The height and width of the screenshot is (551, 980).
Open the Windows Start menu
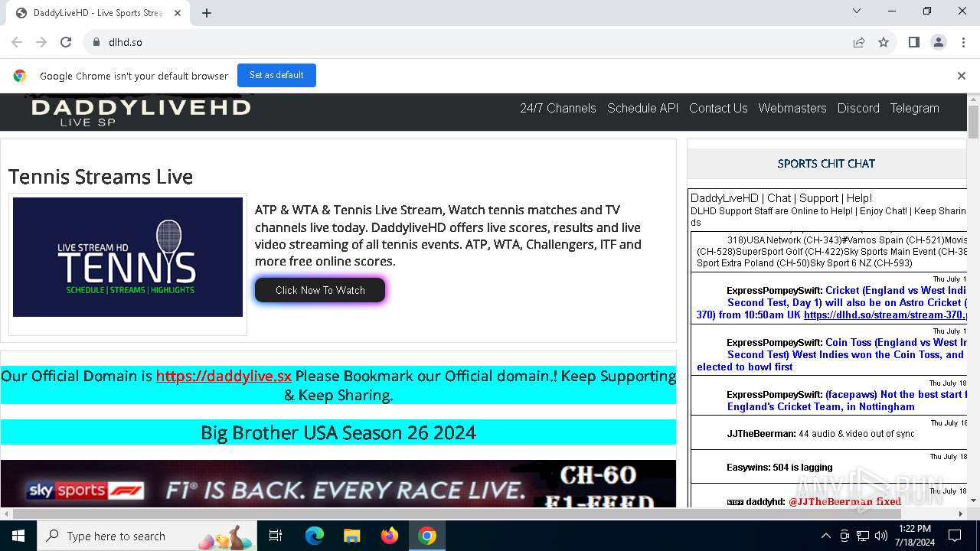coord(18,536)
